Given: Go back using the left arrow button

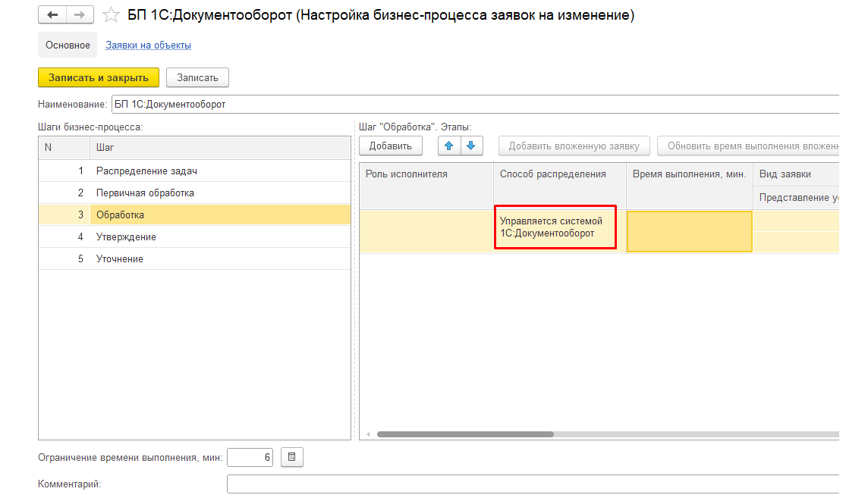Looking at the screenshot, I should (x=52, y=15).
